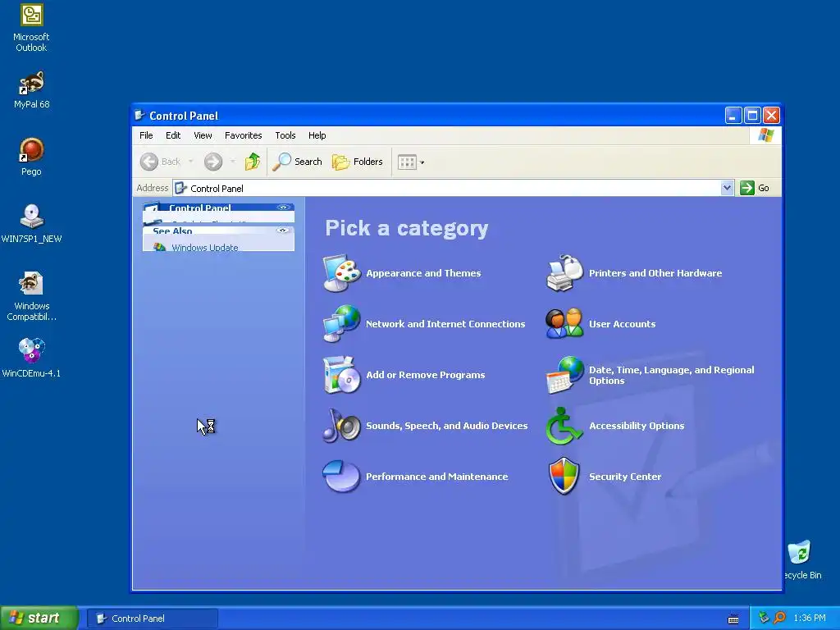Click the Forward arrow toolbar button
840x630 pixels.
[x=213, y=162]
